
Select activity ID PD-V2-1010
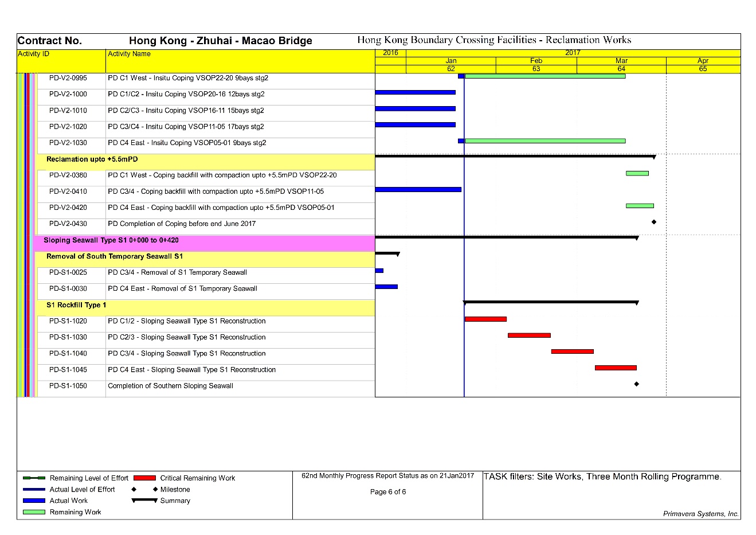pyautogui.click(x=68, y=111)
